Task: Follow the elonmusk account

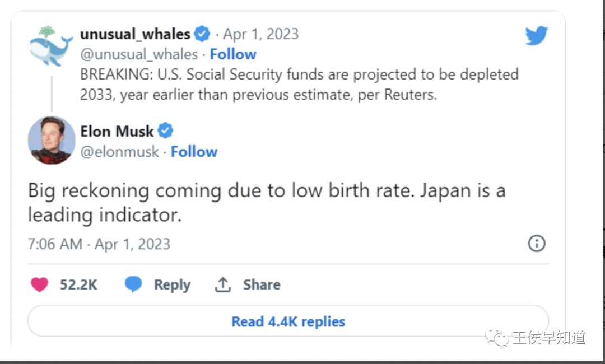Action: 194,152
